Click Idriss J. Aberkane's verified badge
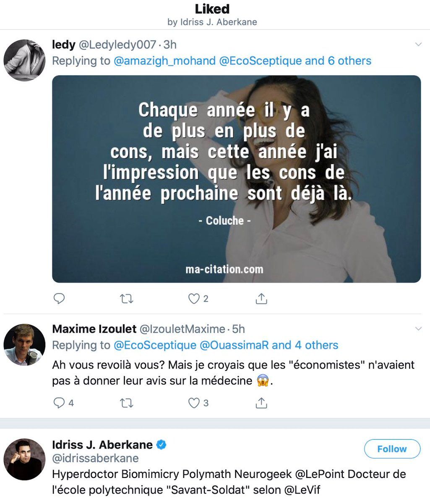 click(x=162, y=444)
